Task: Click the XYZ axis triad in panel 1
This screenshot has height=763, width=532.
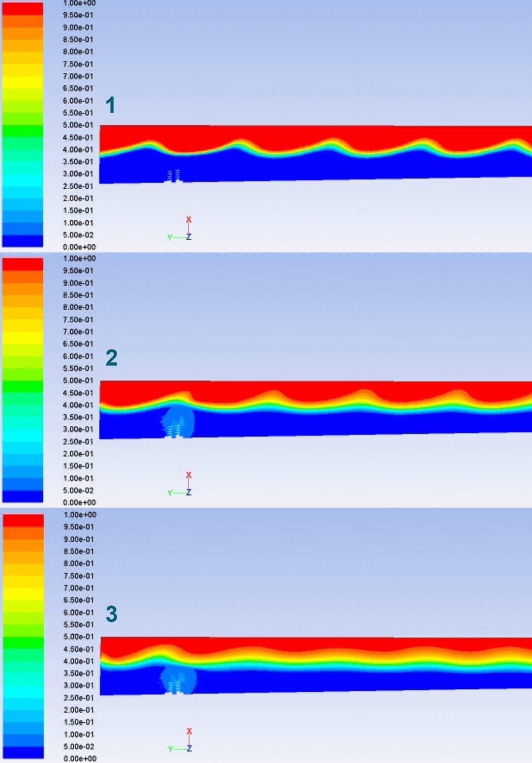Action: pyautogui.click(x=182, y=230)
